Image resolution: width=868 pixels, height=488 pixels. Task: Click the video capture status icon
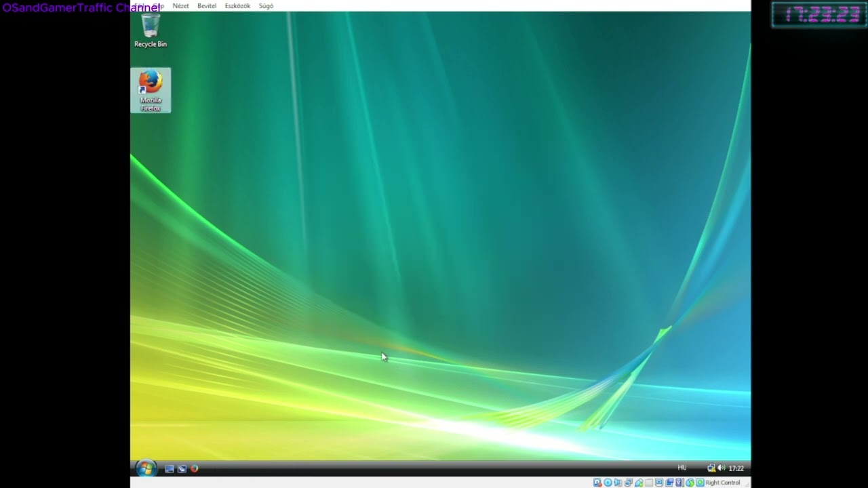pyautogui.click(x=669, y=483)
